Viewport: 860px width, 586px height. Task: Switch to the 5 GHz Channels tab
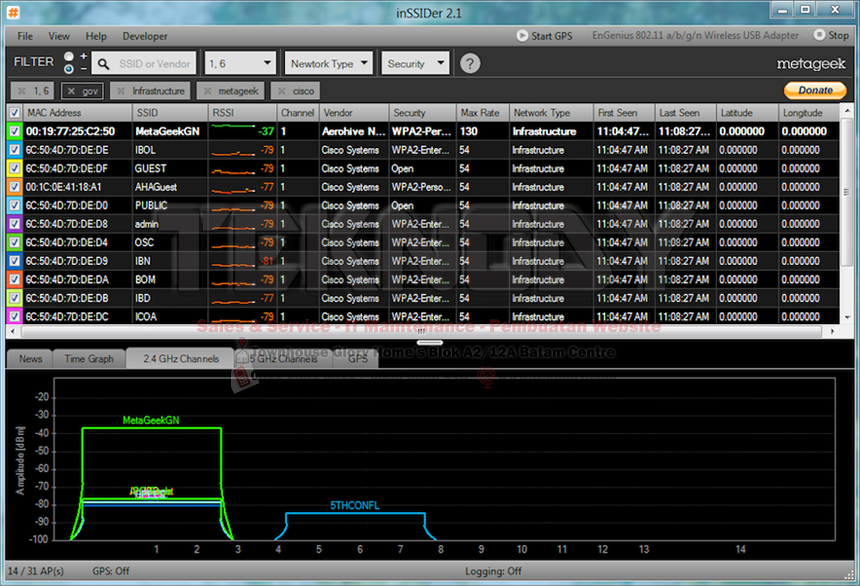point(284,359)
